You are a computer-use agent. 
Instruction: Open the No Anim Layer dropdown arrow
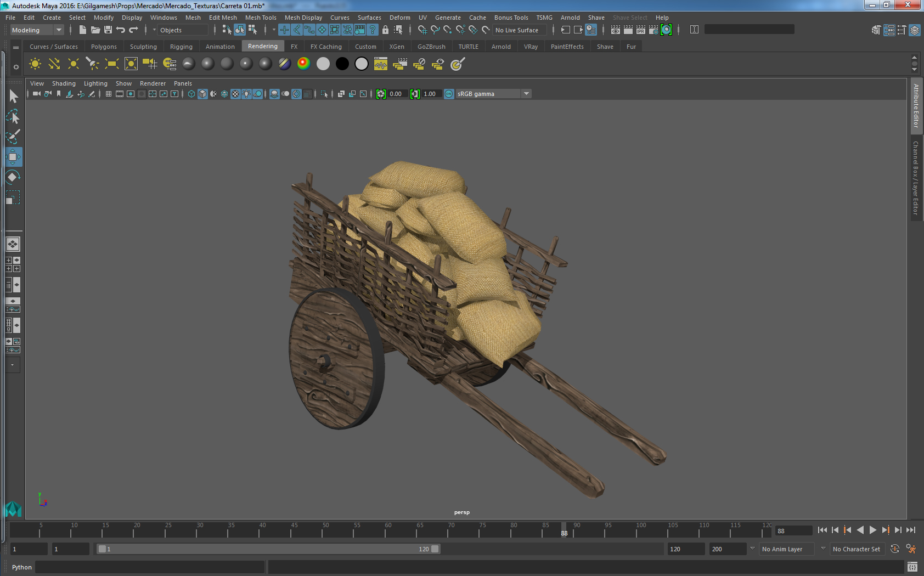[x=822, y=549]
